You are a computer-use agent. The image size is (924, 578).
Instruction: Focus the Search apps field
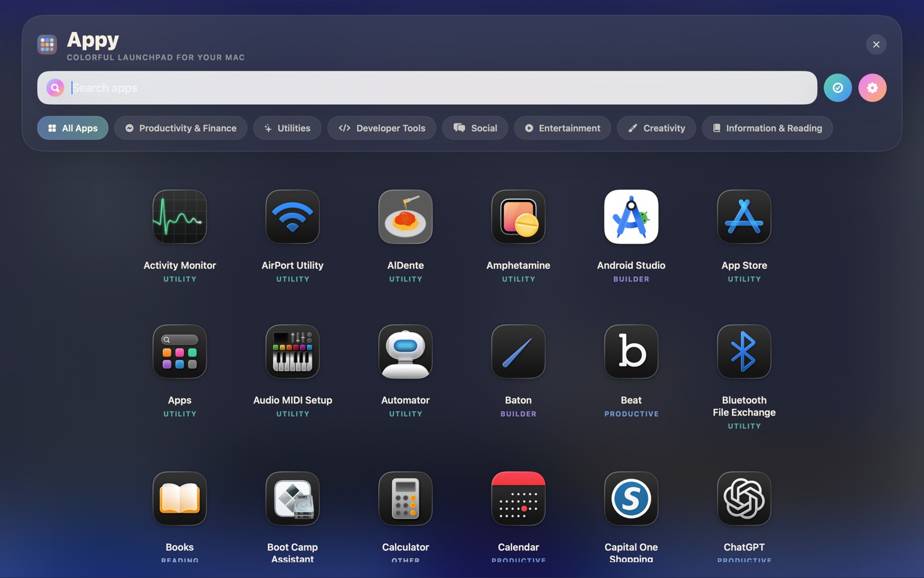[x=427, y=88]
